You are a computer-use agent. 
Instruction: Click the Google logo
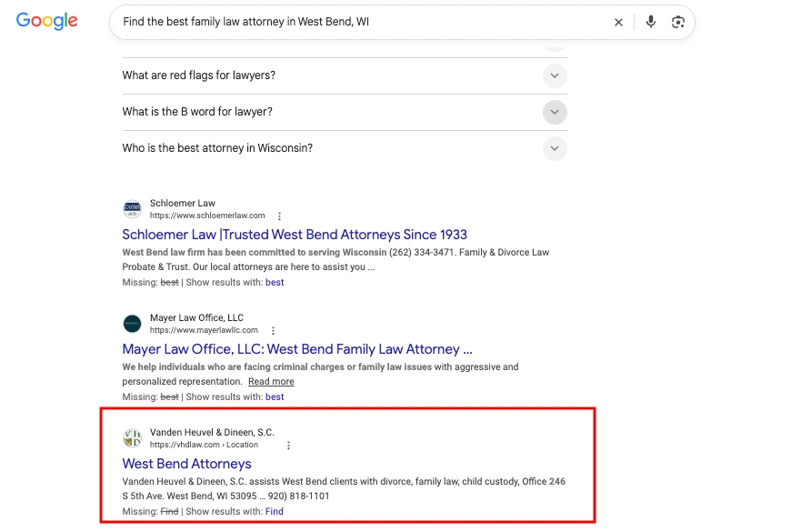pos(47,21)
